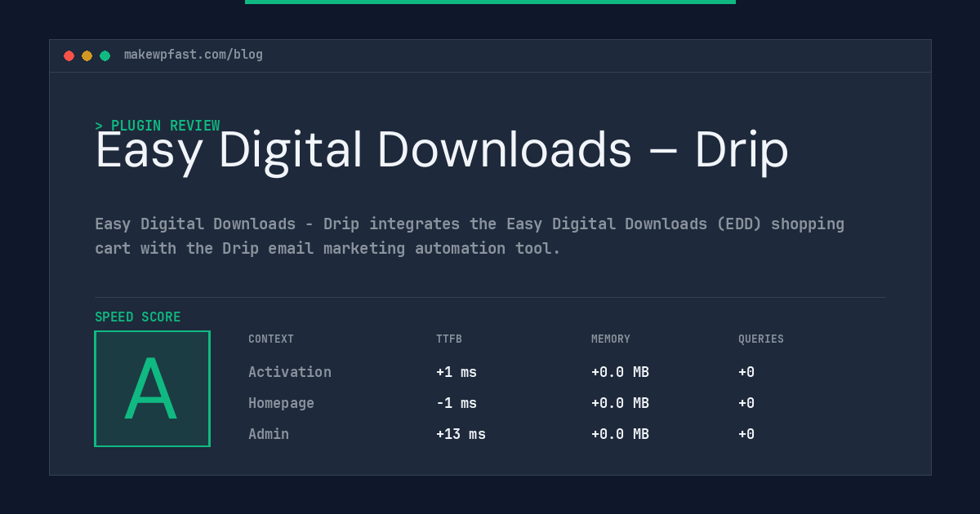Image resolution: width=980 pixels, height=514 pixels.
Task: Click the green window dot
Action: click(105, 55)
